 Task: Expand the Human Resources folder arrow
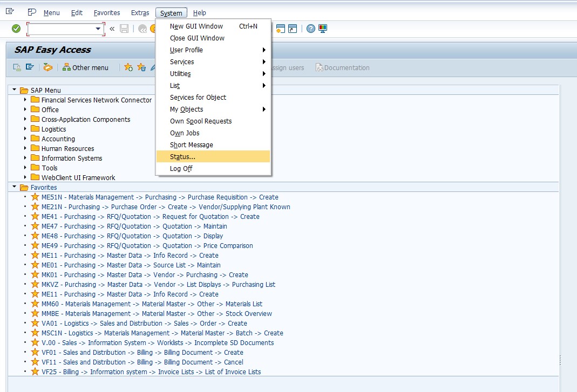pyautogui.click(x=25, y=148)
